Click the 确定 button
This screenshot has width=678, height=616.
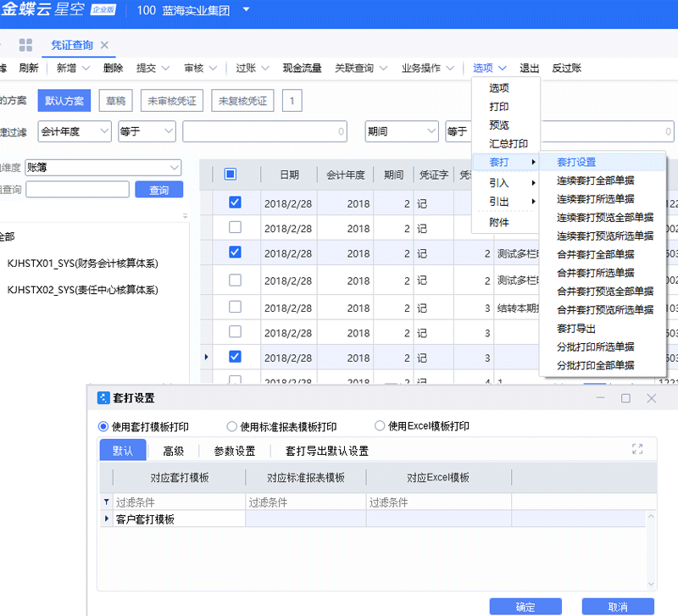(x=525, y=607)
